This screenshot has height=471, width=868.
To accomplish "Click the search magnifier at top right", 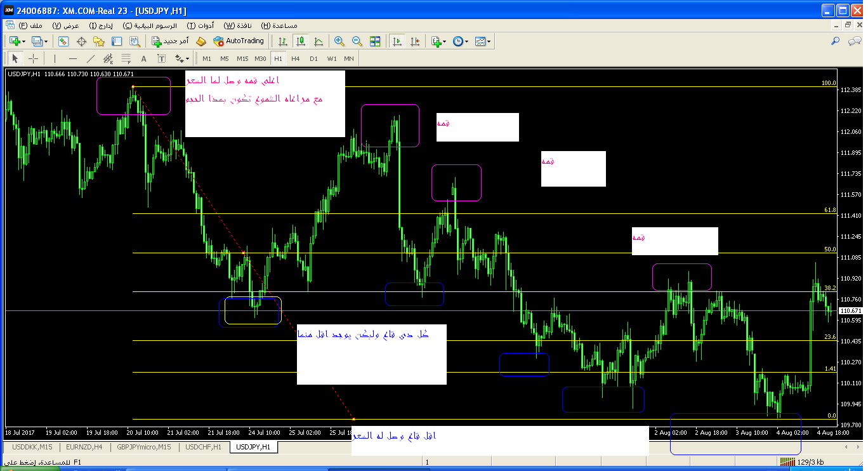I will pyautogui.click(x=836, y=41).
